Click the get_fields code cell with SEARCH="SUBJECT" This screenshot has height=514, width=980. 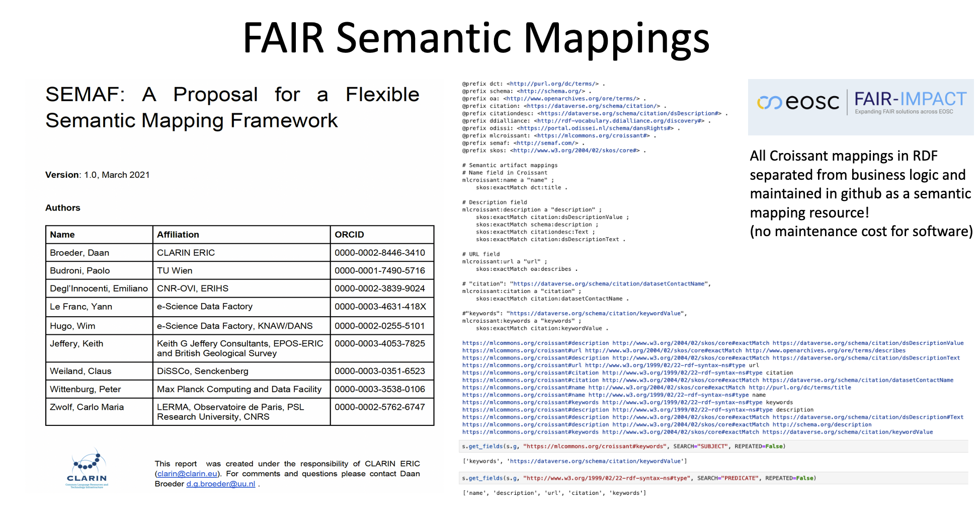tap(623, 446)
